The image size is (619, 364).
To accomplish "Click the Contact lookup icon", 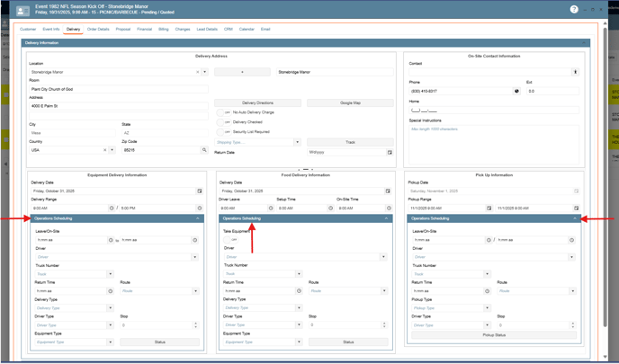I will coord(576,72).
